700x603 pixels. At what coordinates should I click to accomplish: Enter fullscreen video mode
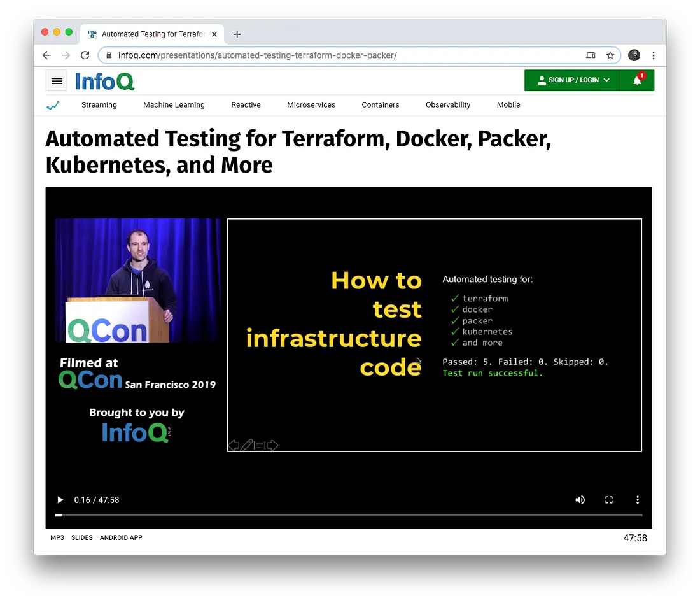609,500
